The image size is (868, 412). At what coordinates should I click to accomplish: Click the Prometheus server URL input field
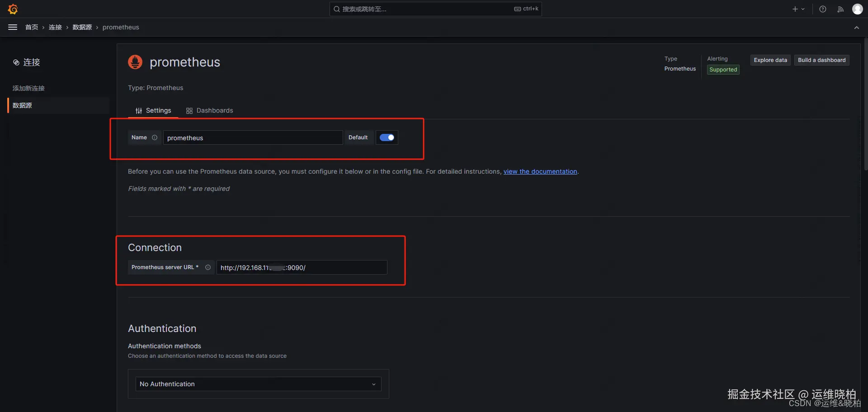[x=302, y=267]
